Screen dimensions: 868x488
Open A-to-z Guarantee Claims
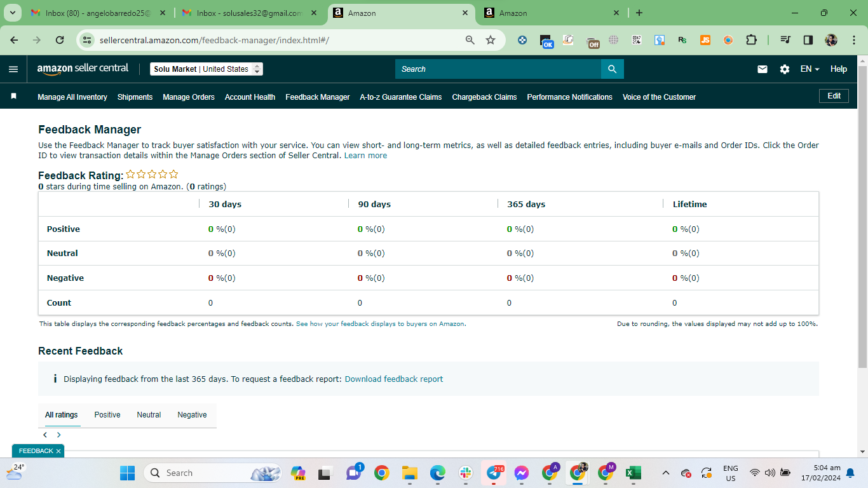[x=401, y=97]
